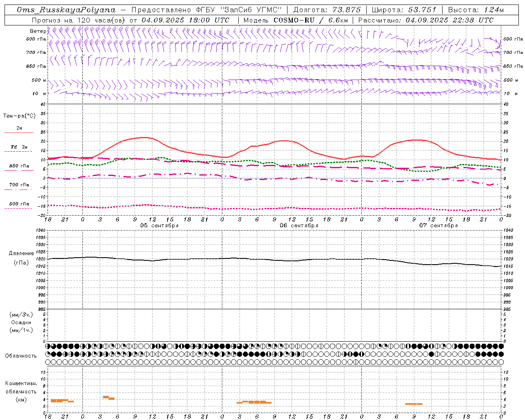
Task: Select the text Предоставлено ФГБУ "ЗапСиб УГМС"
Action: click(207, 10)
